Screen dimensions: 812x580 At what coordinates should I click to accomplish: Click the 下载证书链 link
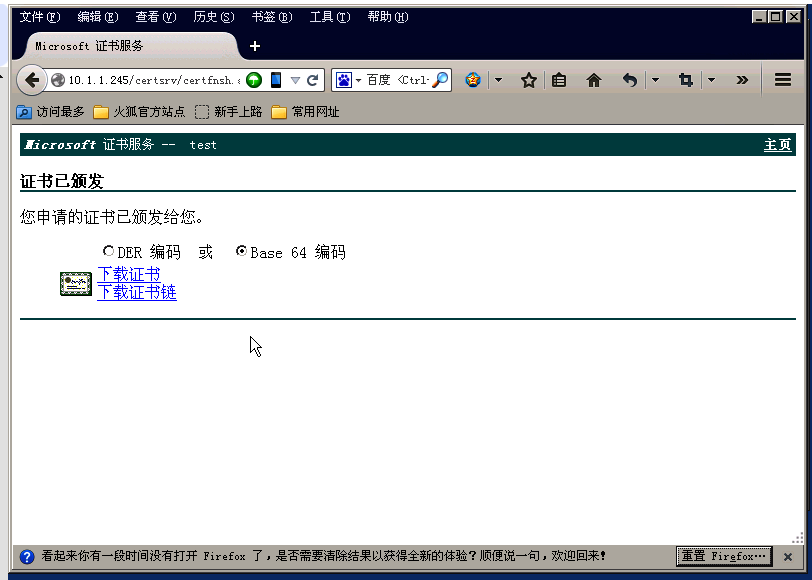tap(137, 292)
